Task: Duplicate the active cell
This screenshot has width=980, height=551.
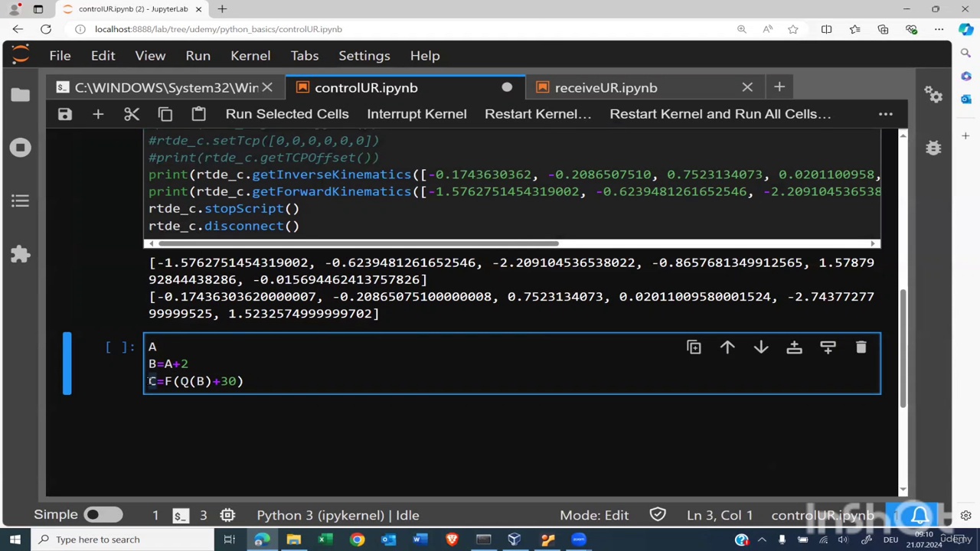Action: tap(694, 347)
